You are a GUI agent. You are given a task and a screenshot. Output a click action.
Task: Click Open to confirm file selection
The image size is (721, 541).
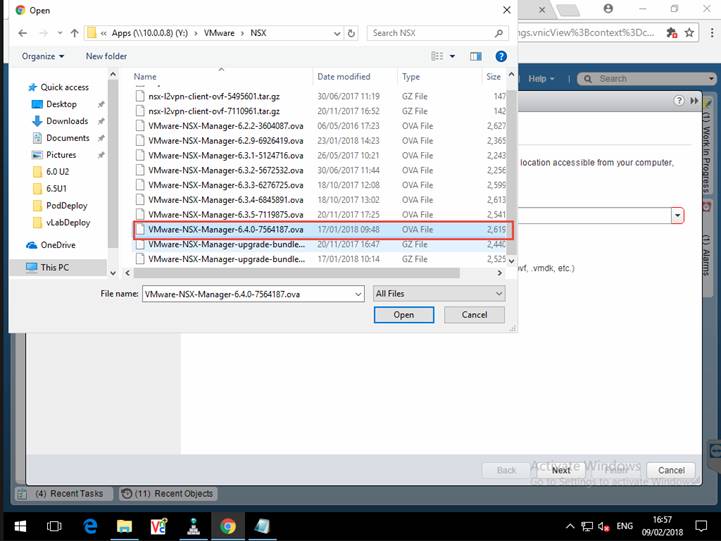(x=404, y=315)
